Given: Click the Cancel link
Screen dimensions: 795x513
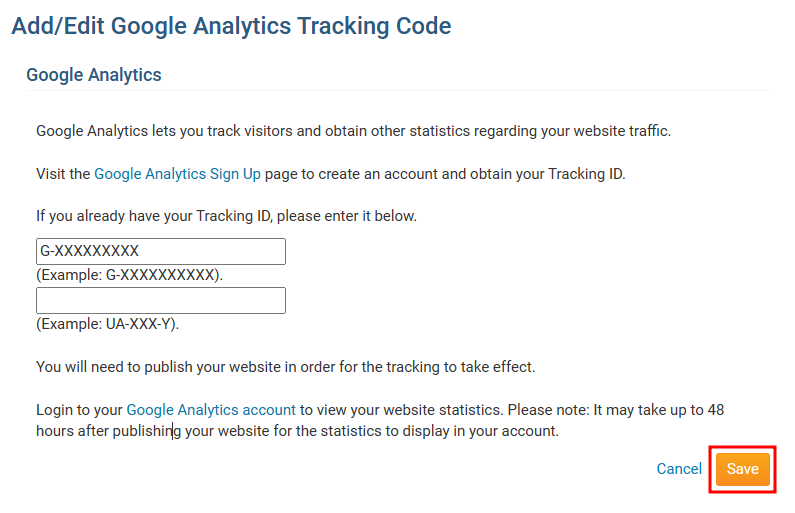Looking at the screenshot, I should click(x=679, y=469).
